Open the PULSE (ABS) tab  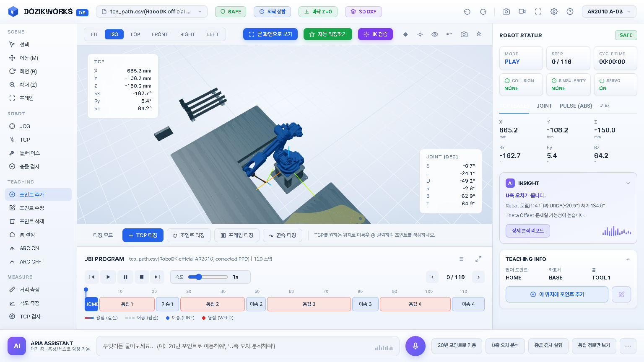pos(576,106)
